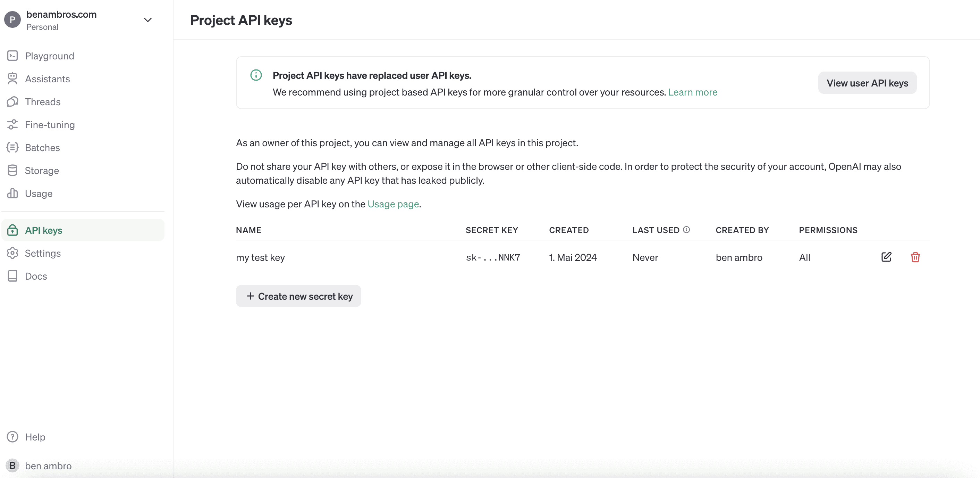Open Settings from the sidebar

83,253
